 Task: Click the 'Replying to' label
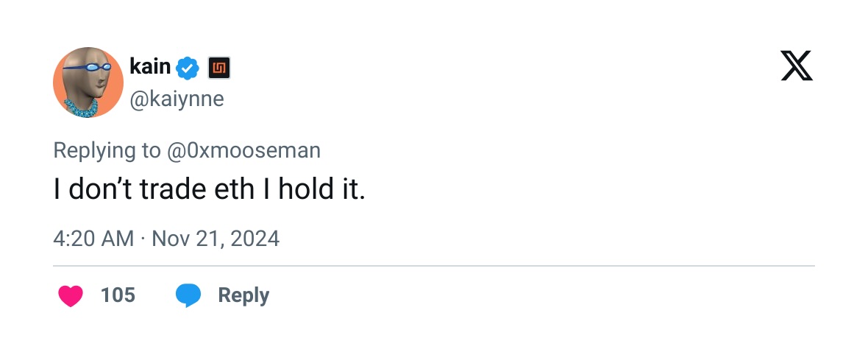[107, 151]
